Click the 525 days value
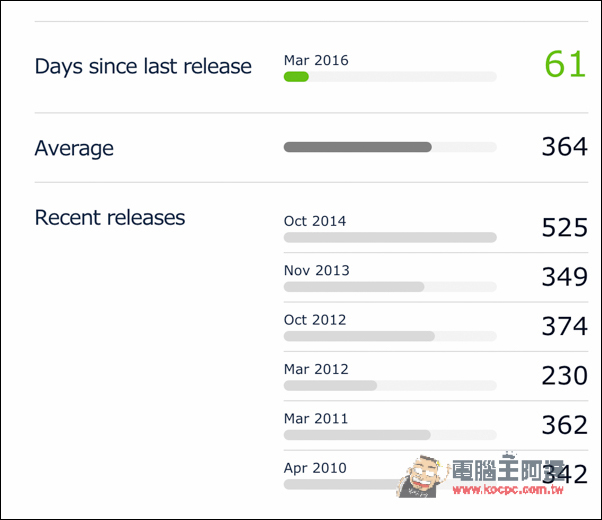The width and height of the screenshot is (602, 520). click(x=564, y=227)
